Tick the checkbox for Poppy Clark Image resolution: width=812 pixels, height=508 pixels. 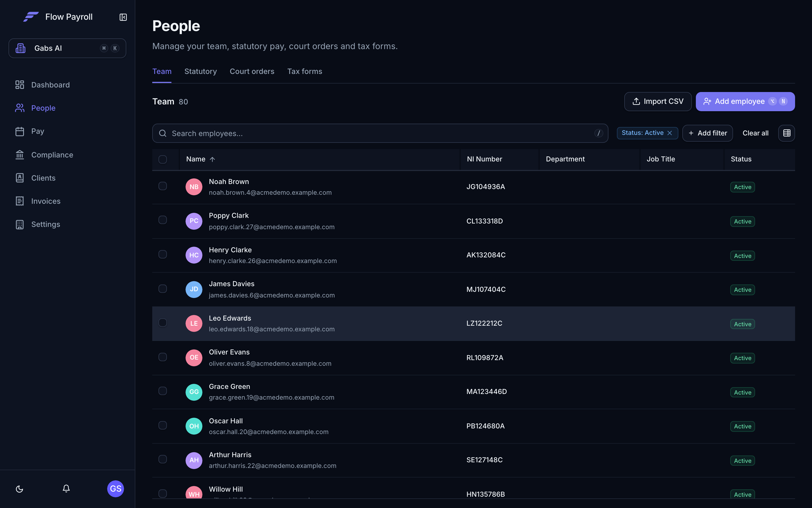(163, 220)
